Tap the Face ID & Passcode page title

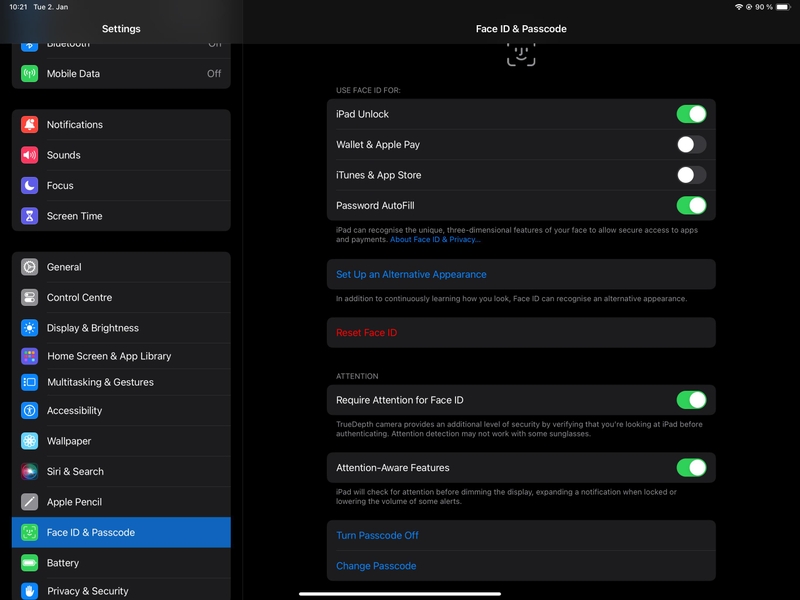521,29
